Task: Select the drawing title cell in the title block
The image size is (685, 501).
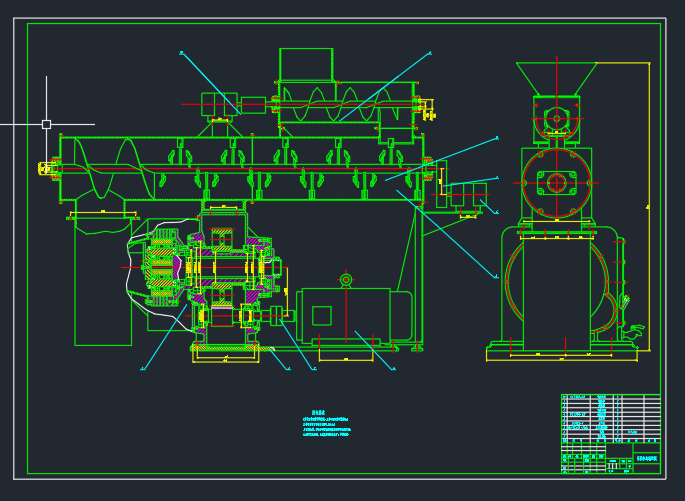Action: 647,458
